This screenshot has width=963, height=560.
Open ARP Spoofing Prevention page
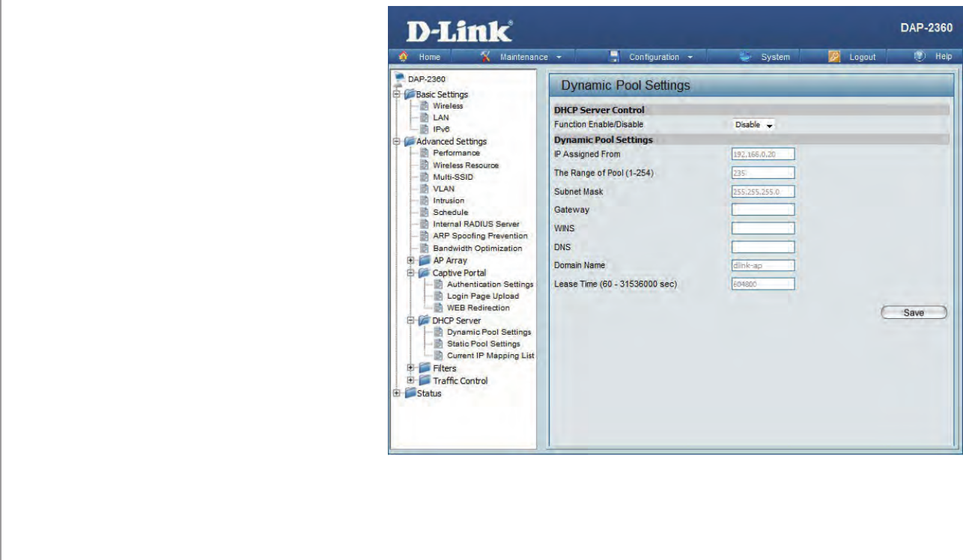[480, 236]
